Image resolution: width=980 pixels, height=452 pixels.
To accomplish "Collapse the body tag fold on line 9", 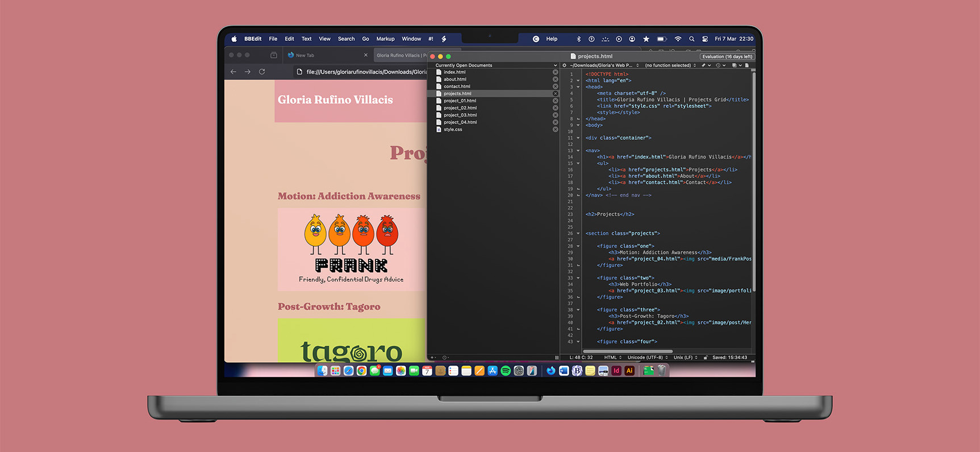I will click(578, 125).
